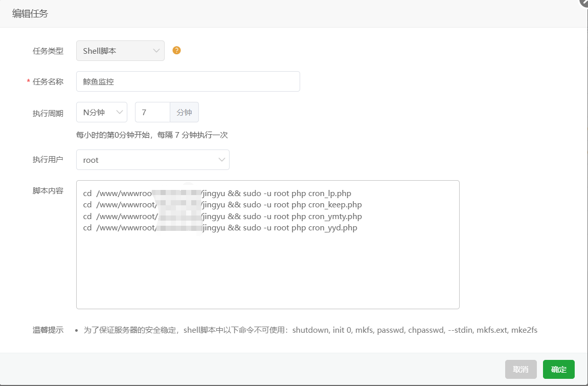Click inside the script content textarea

coord(268,245)
